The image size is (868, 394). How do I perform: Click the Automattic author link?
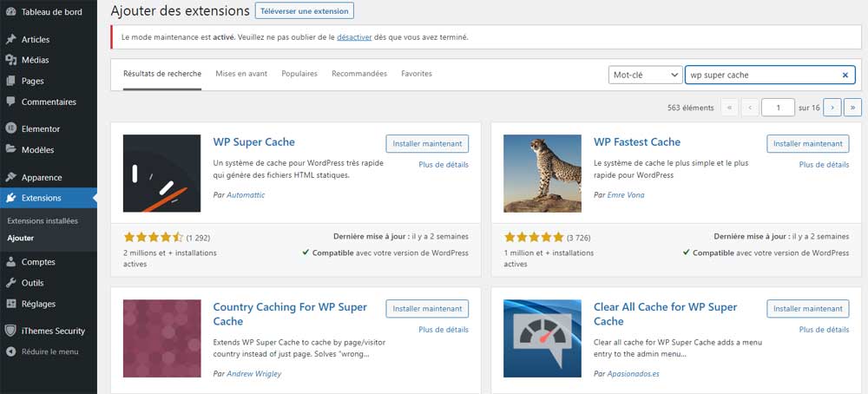tap(246, 194)
